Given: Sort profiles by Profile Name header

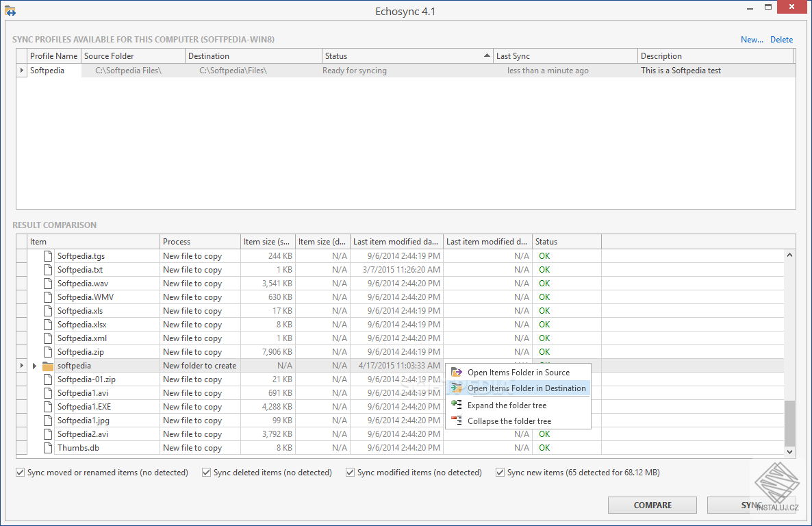Looking at the screenshot, I should tap(54, 56).
